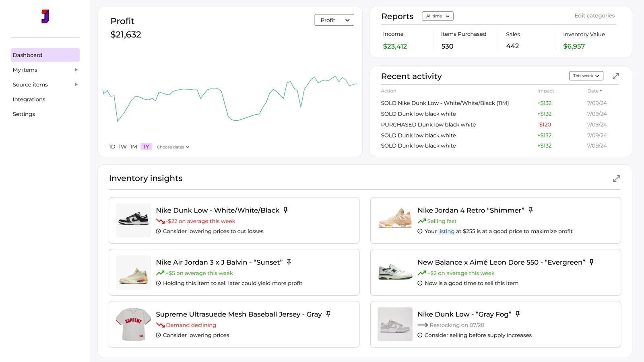Pin the Nike Dunk Low White/White/Black item
This screenshot has height=362, width=644.
[285, 210]
